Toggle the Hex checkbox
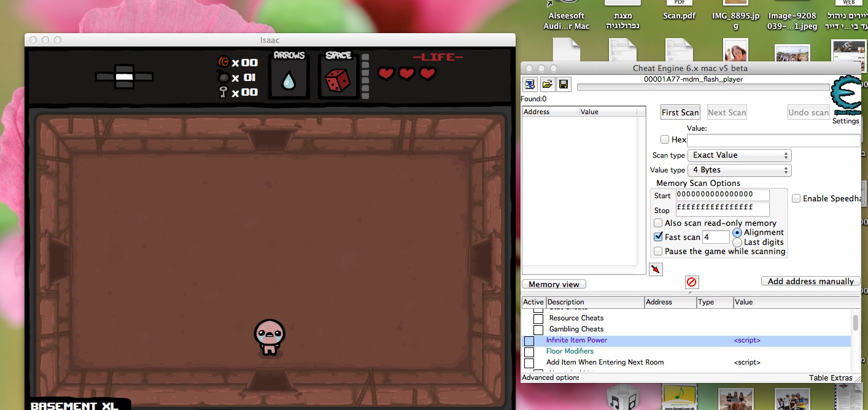 pos(665,139)
